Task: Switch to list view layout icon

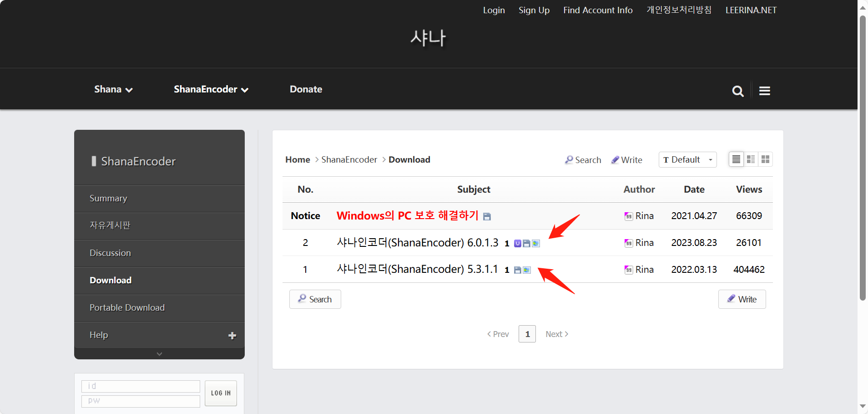Action: (x=736, y=159)
